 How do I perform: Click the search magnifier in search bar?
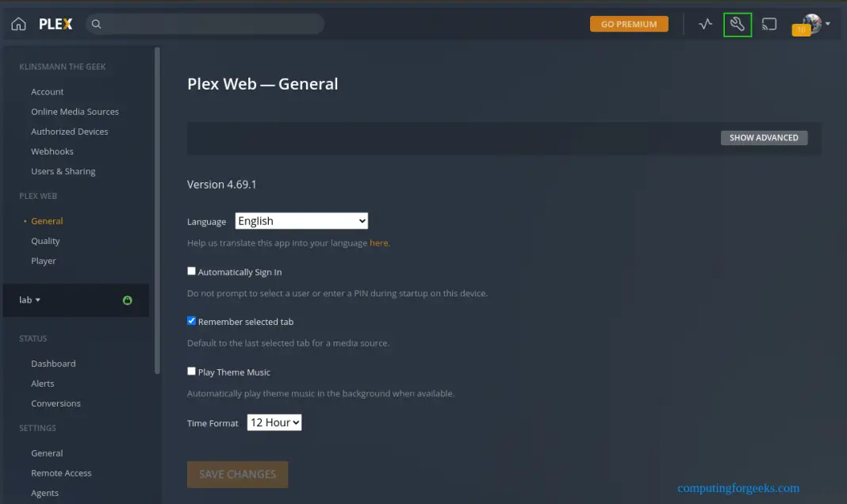click(x=96, y=24)
